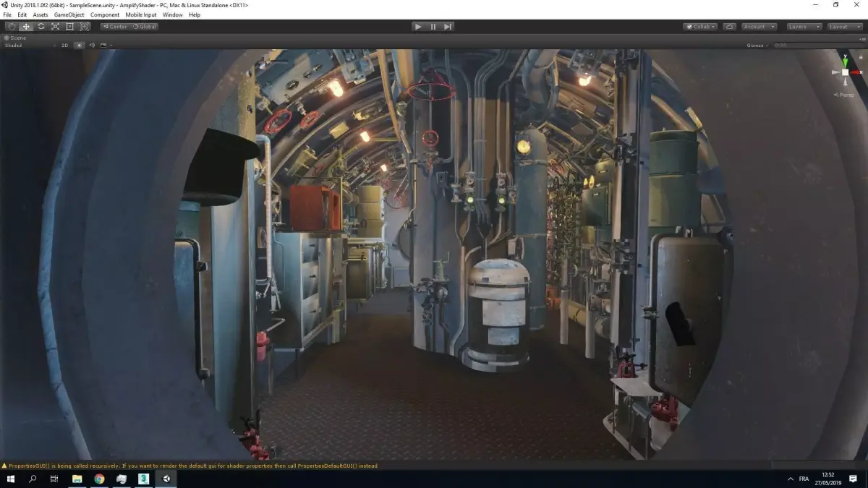868x488 pixels.
Task: Open the Shaded draw mode dropdown
Action: click(27, 46)
